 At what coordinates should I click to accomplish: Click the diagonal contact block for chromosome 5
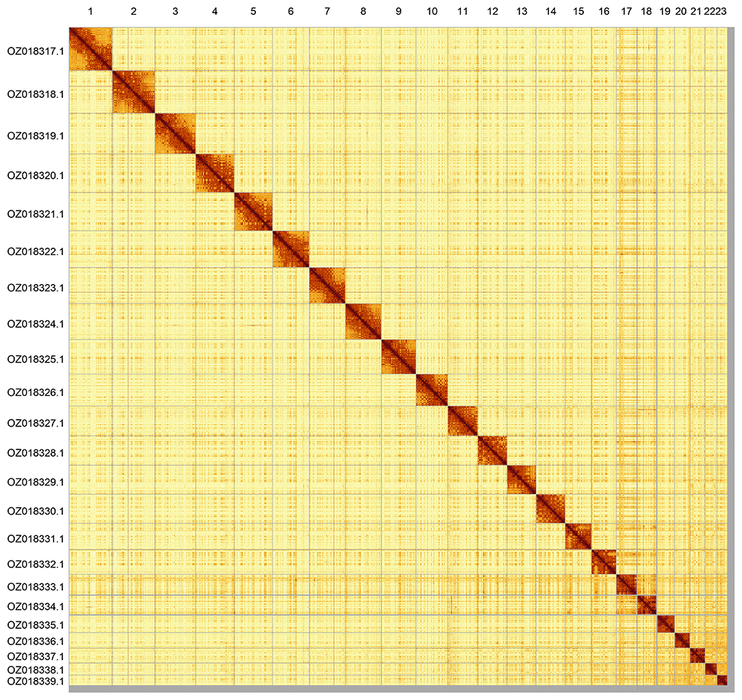pos(252,214)
